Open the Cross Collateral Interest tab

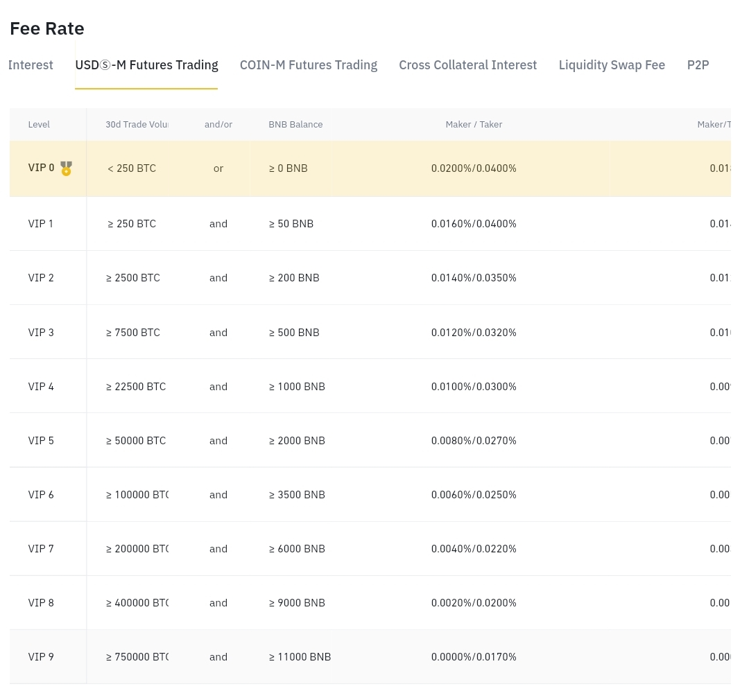(468, 65)
